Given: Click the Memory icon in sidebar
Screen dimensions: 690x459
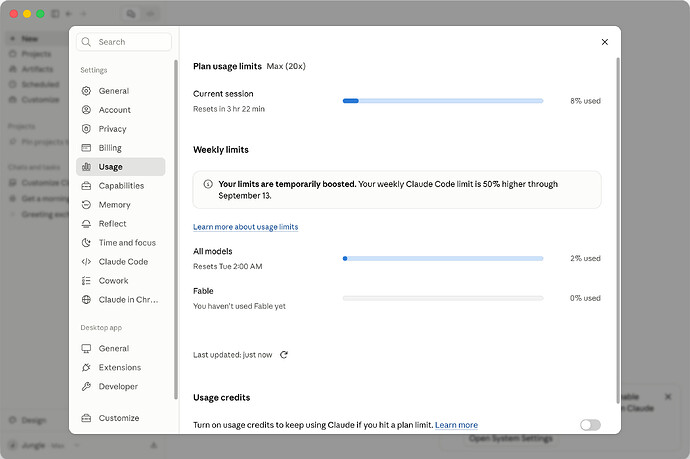Looking at the screenshot, I should [x=86, y=205].
